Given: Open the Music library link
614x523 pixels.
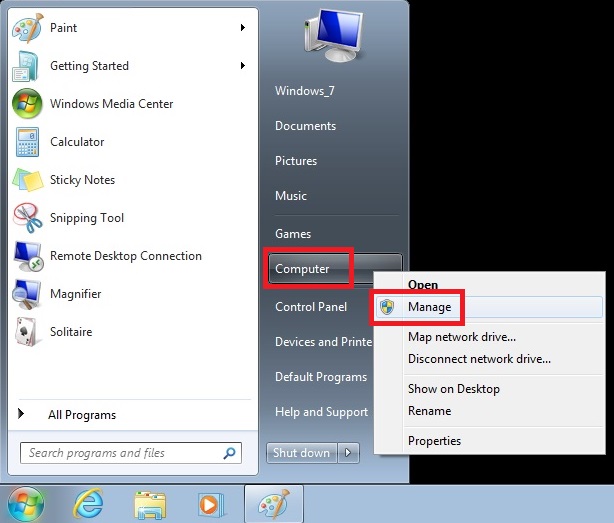Looking at the screenshot, I should click(291, 195).
